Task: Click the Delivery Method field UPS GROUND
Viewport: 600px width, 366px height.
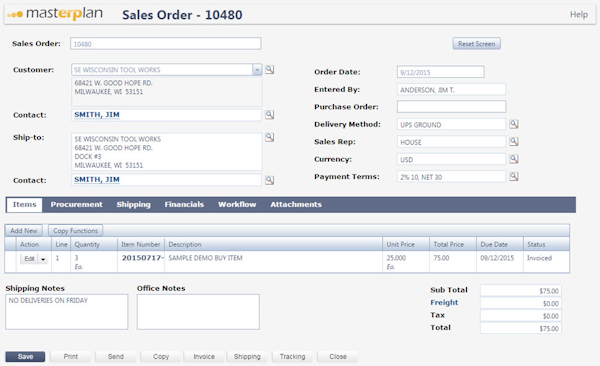Action: click(x=452, y=124)
